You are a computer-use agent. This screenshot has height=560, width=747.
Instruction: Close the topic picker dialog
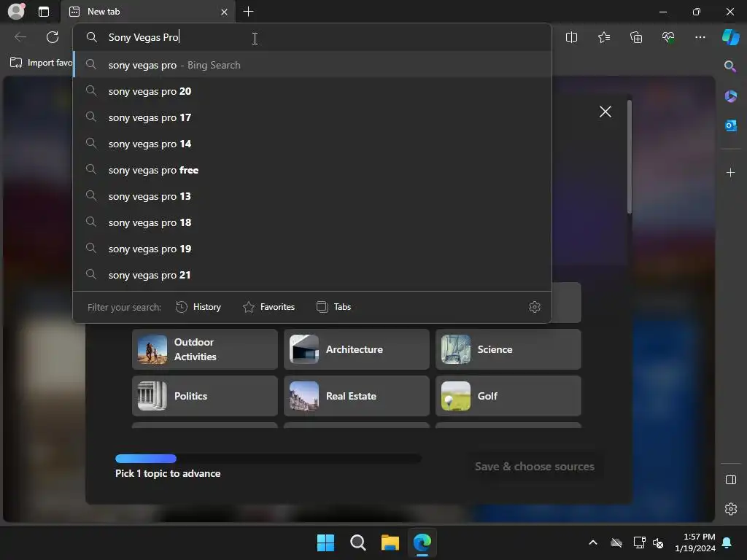(605, 112)
